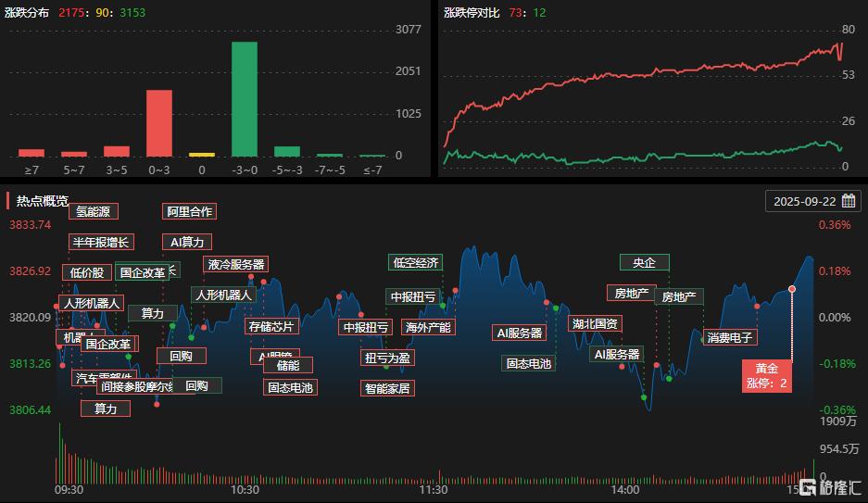The height and width of the screenshot is (503, 868).
Task: Click the tall green -3~0 distribution bar
Action: [x=245, y=99]
